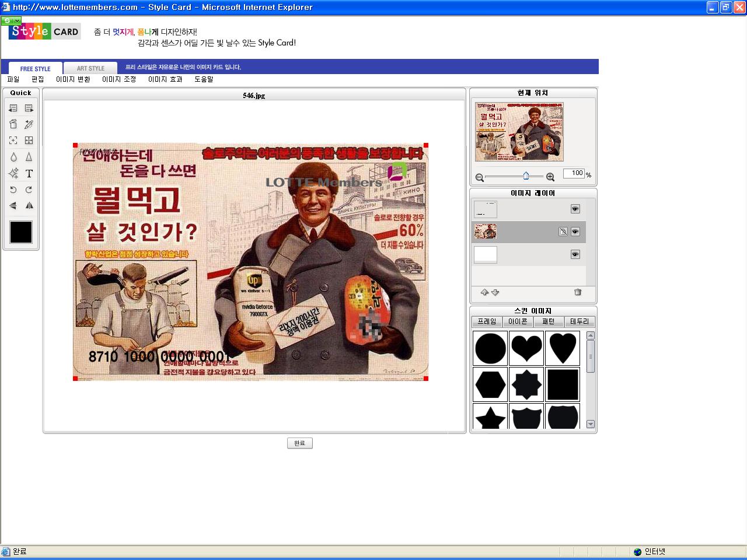
Task: Click the flip horizontal icon
Action: 29,205
